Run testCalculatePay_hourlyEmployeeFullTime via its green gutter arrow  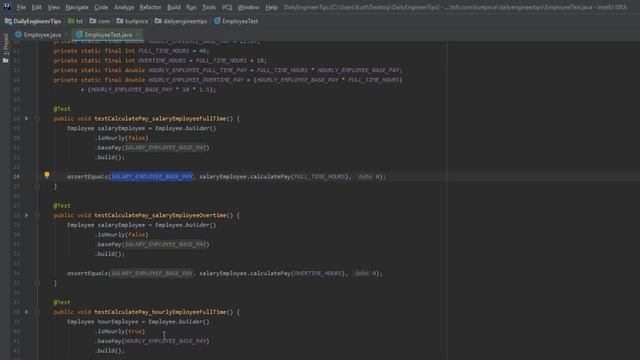27,312
